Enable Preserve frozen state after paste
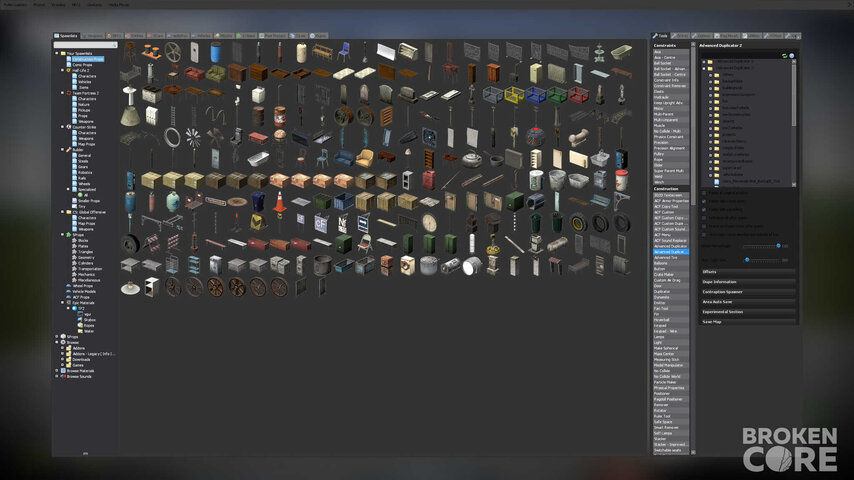The width and height of the screenshot is (854, 480). coord(704,226)
